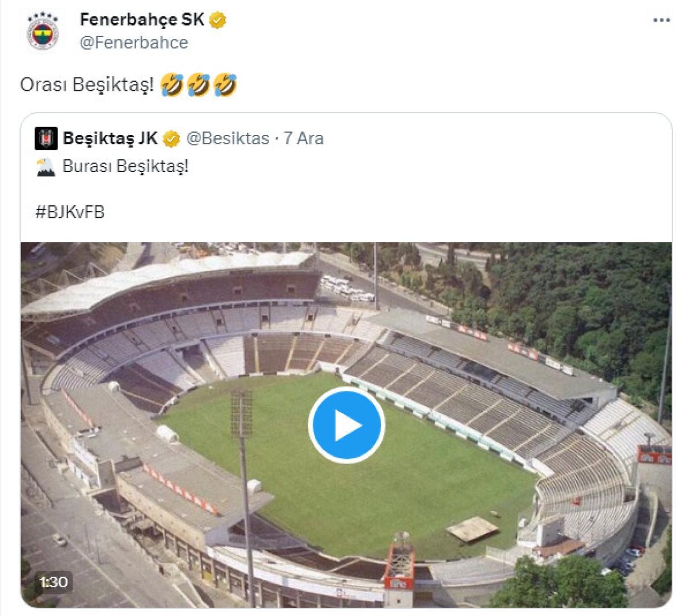Image resolution: width=681 pixels, height=616 pixels.
Task: Click the gold verified badge beside Fenerbahçe SK
Action: pyautogui.click(x=218, y=20)
